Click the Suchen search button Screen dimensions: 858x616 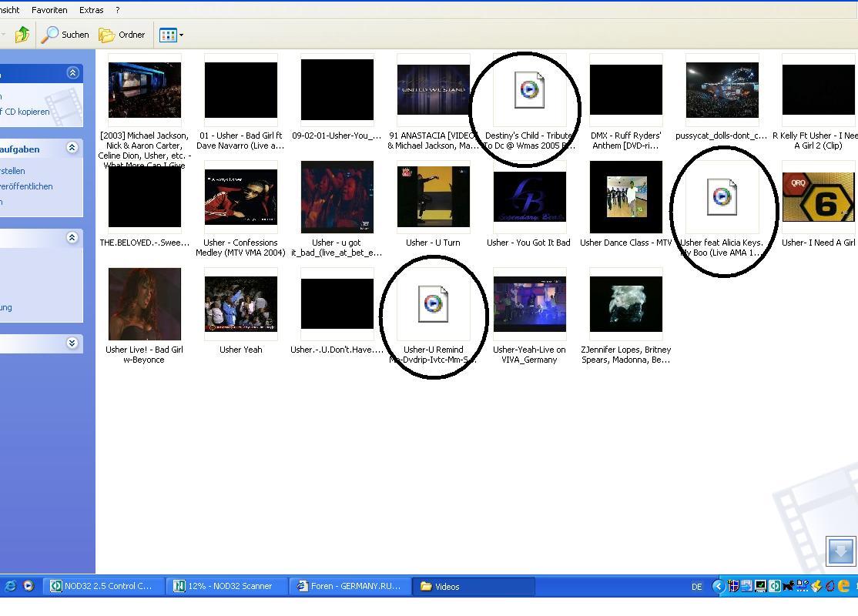coord(65,35)
